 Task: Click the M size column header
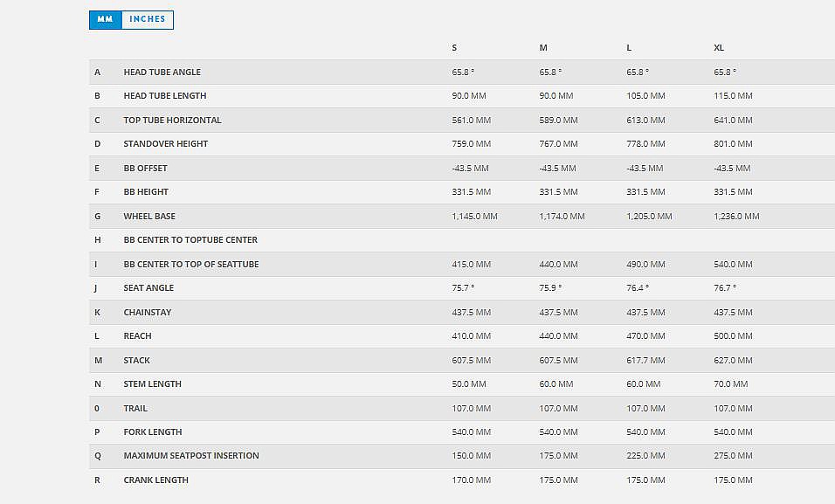point(543,48)
